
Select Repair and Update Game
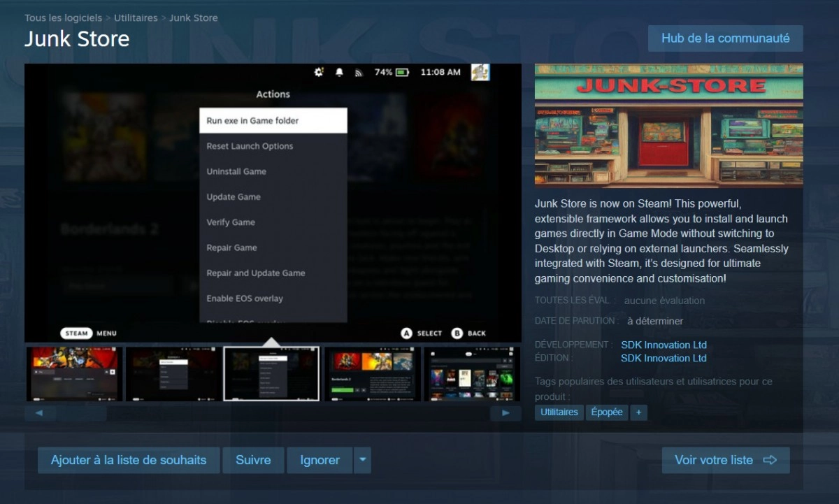click(273, 273)
